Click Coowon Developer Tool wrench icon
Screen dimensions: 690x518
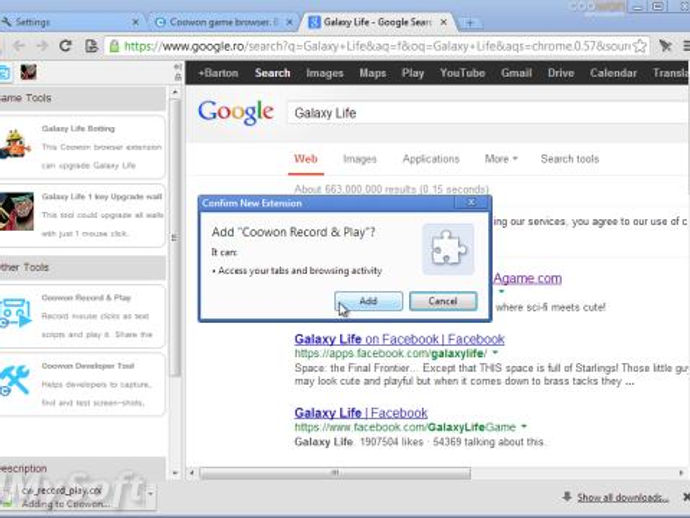(x=15, y=380)
